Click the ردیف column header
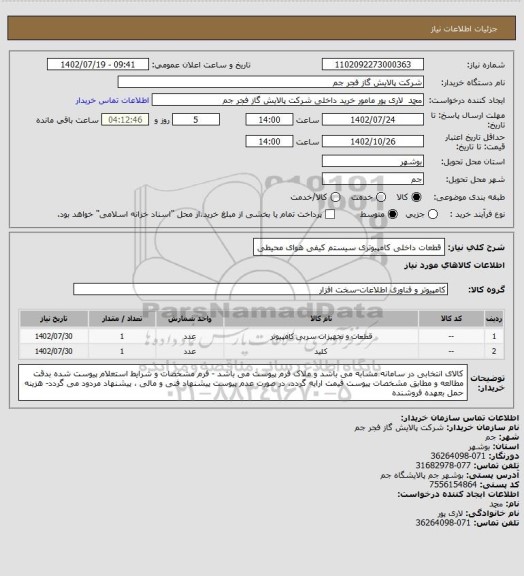This screenshot has width=524, height=576. [494, 318]
